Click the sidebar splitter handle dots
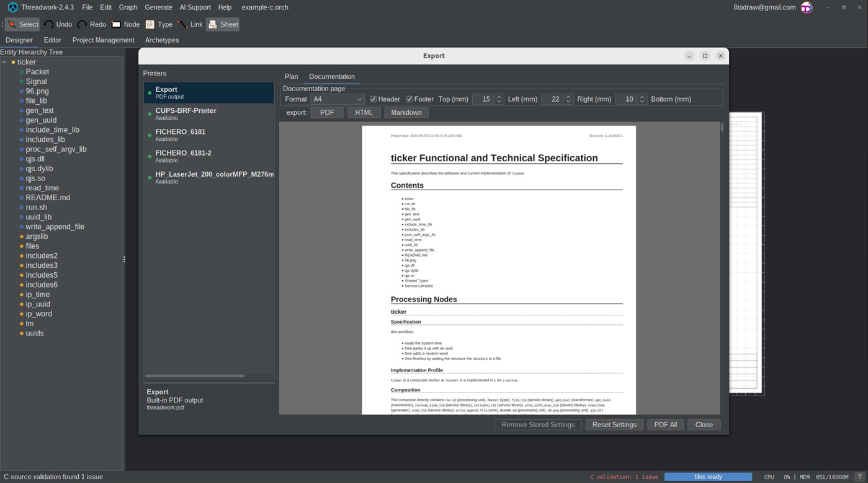 tap(124, 259)
